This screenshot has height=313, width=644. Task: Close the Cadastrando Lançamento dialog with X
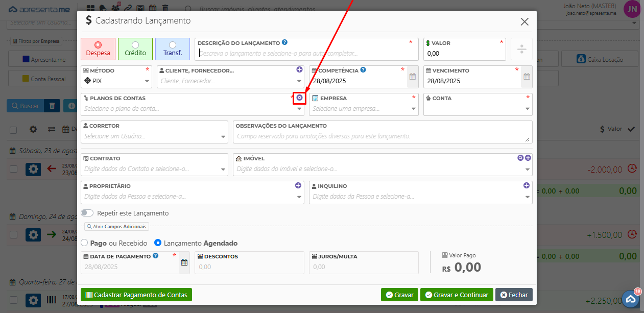[524, 21]
